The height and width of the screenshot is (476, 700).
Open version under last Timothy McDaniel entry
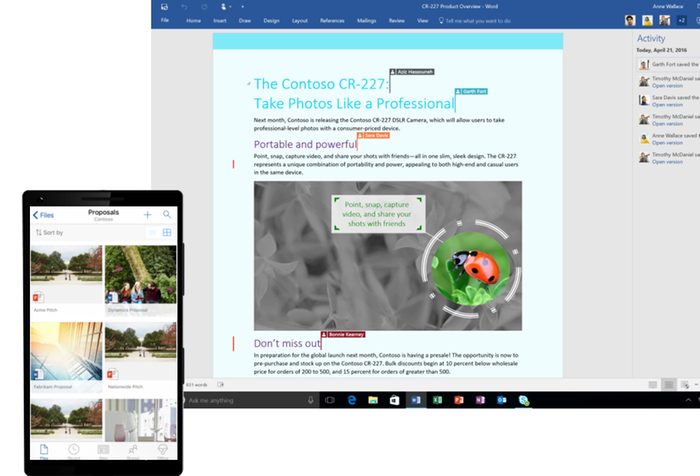[667, 162]
